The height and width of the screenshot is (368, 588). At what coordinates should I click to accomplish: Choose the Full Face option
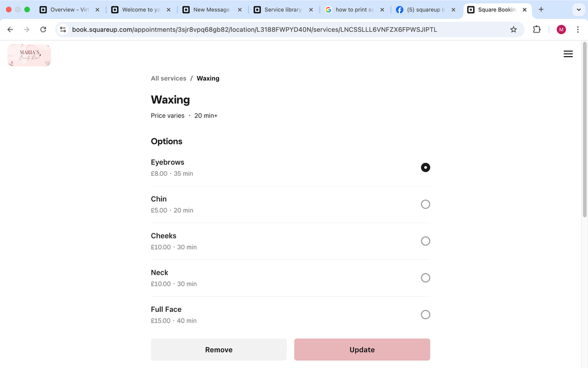coord(425,315)
